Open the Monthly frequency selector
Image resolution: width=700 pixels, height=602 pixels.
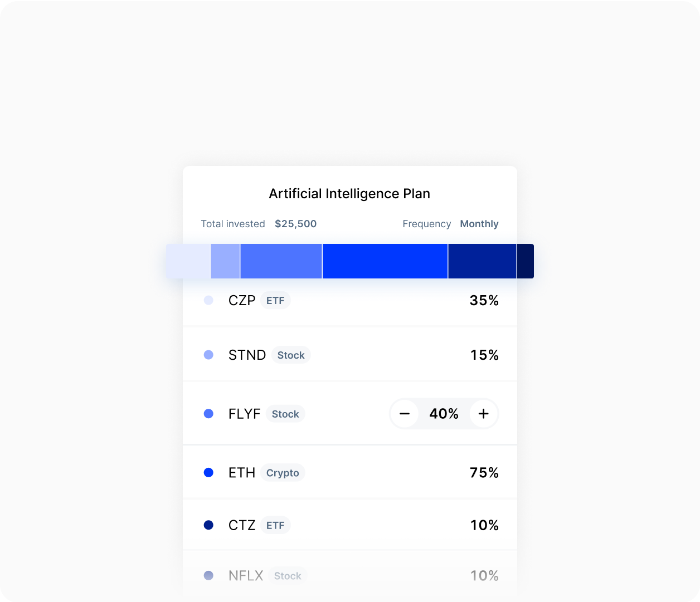479,224
